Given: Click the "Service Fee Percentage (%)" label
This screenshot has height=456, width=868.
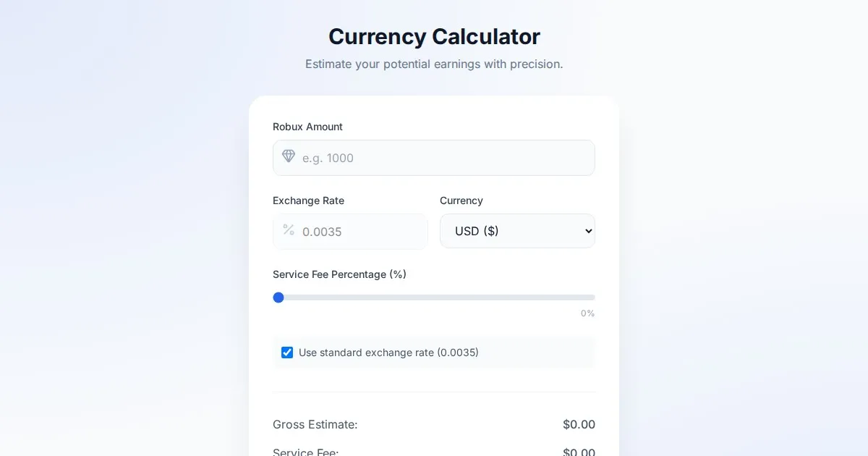Looking at the screenshot, I should point(339,274).
